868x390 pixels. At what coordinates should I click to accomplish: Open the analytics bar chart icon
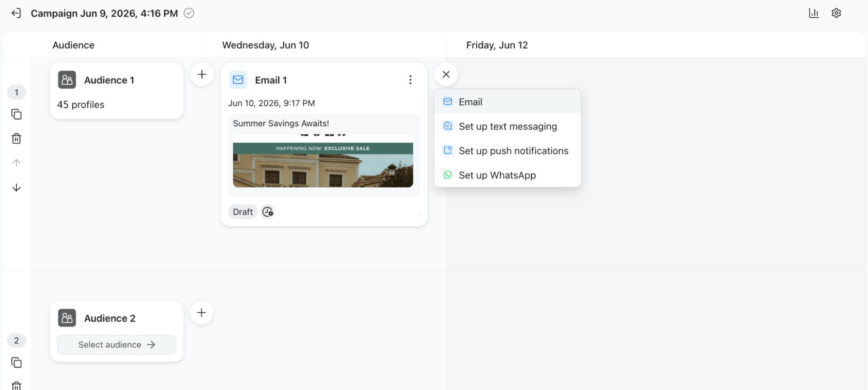pos(814,13)
